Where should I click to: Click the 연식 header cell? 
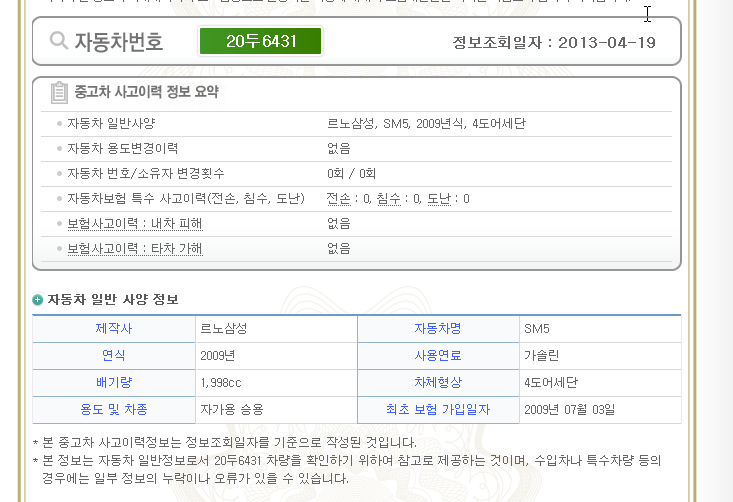114,356
